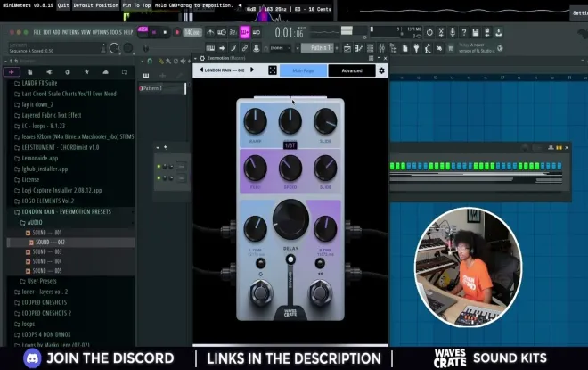
Task: Click the dice randomize icon in Evermotion
Action: [x=273, y=70]
